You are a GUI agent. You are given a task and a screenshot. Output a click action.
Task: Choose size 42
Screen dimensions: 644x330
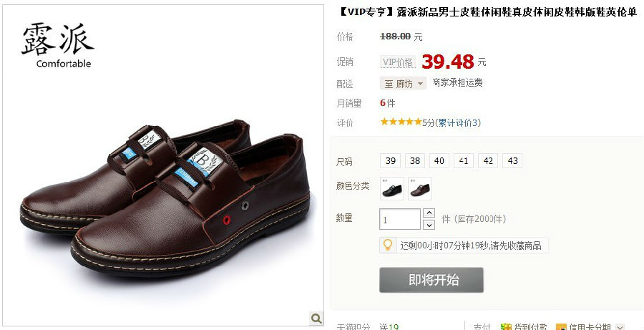pyautogui.click(x=488, y=160)
